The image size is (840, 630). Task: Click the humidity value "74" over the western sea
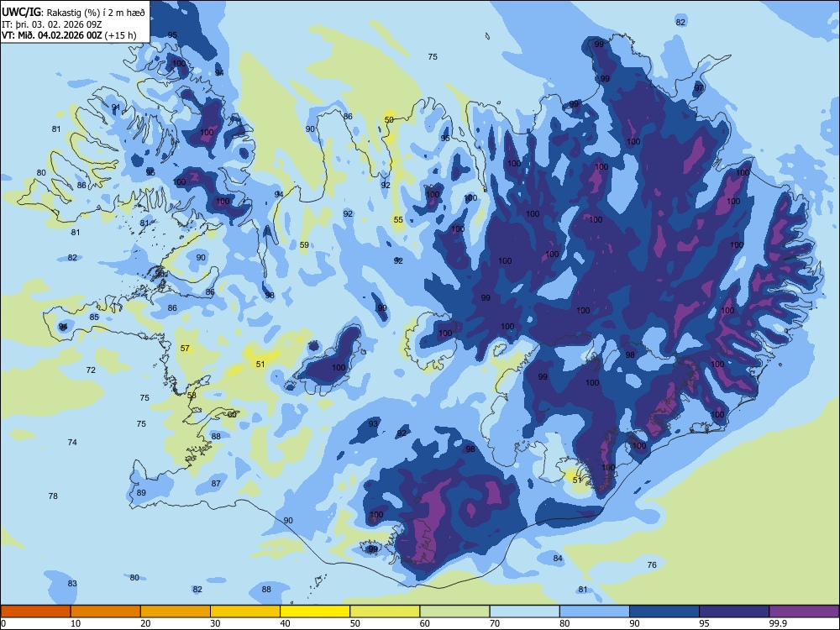72,442
